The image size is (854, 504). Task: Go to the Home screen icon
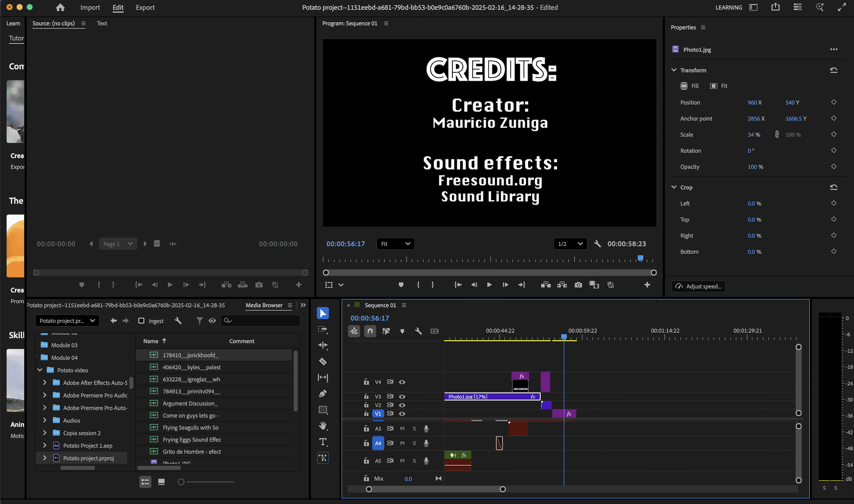[60, 8]
